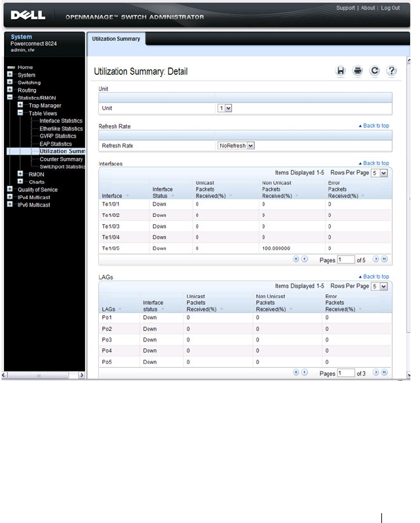The width and height of the screenshot is (420, 523).
Task: Open the Help question mark icon
Action: point(392,71)
